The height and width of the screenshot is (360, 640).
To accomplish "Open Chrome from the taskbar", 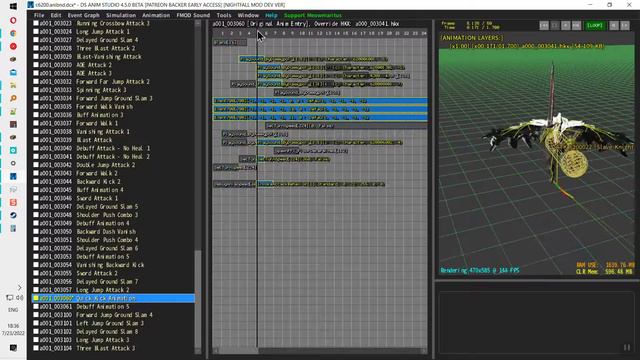I will (13, 33).
